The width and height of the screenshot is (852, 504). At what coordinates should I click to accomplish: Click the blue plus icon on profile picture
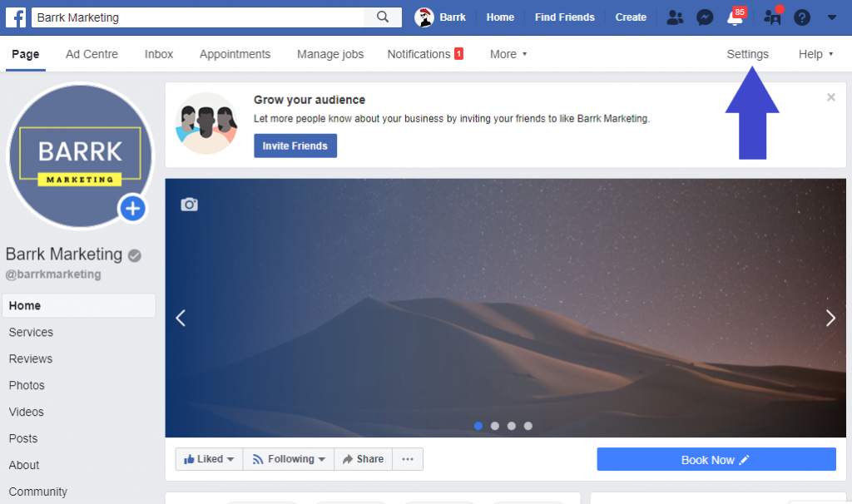click(132, 209)
